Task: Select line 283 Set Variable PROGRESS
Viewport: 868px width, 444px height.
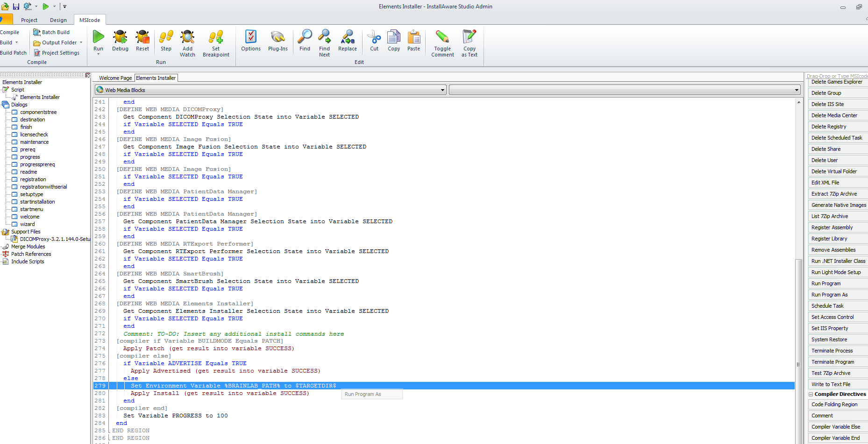Action: (176, 416)
